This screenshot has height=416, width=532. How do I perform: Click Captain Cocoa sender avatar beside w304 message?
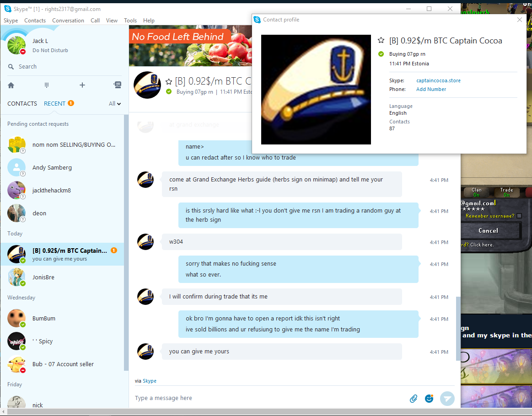coord(145,242)
